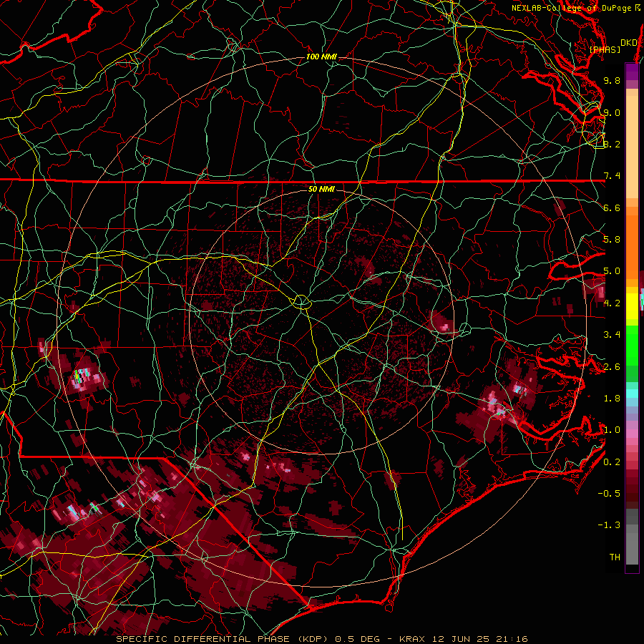Click the -0.5 value on the color scale

[609, 494]
